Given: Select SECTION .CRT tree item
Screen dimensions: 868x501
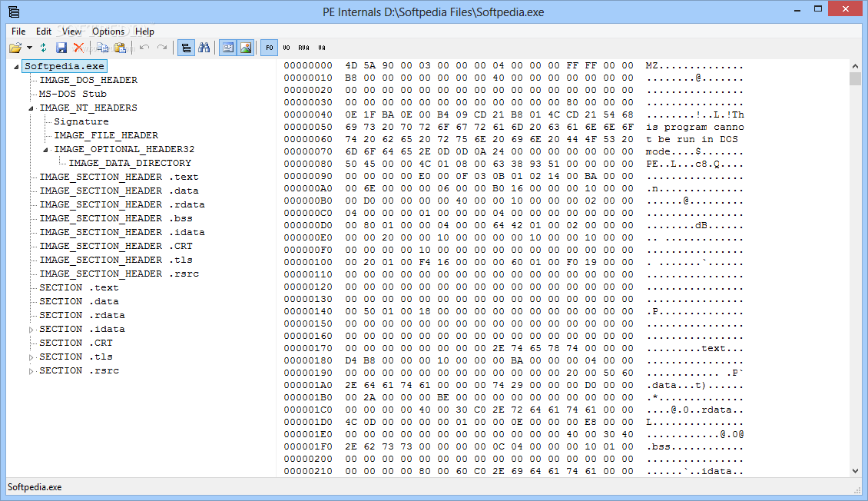Looking at the screenshot, I should [x=76, y=343].
